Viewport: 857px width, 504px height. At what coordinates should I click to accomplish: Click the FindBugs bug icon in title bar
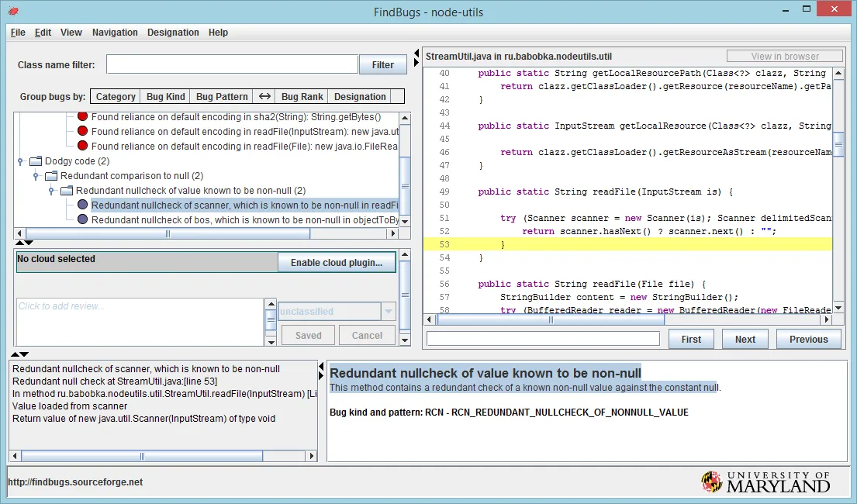coord(13,11)
